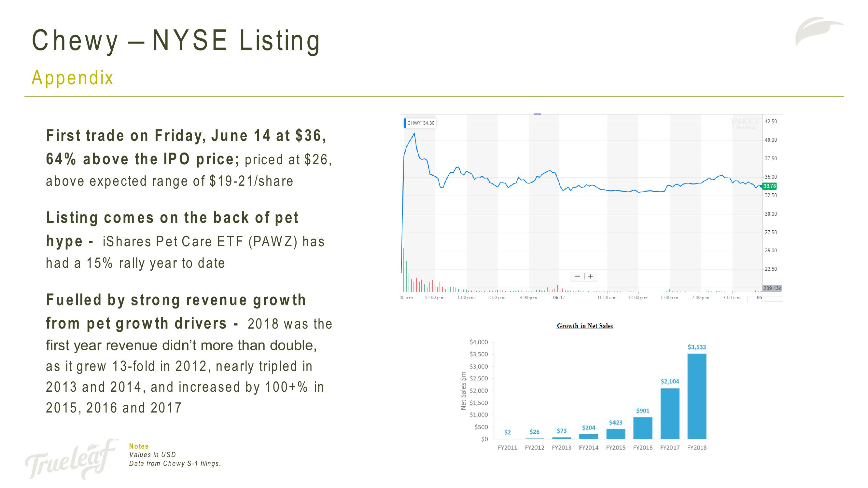The width and height of the screenshot is (868, 488).
Task: Click the text above expected range of $19-21/share
Action: point(170,181)
